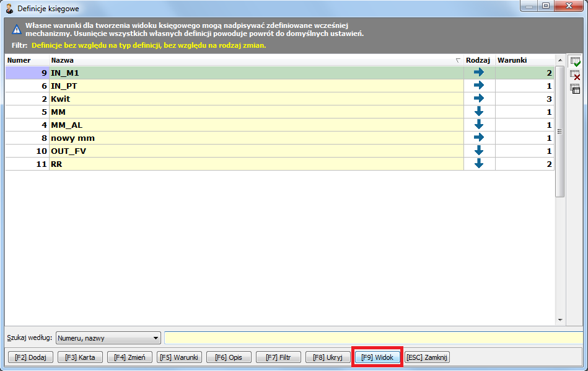588x371 pixels.
Task: Click the F4 Zmień button
Action: [x=129, y=357]
